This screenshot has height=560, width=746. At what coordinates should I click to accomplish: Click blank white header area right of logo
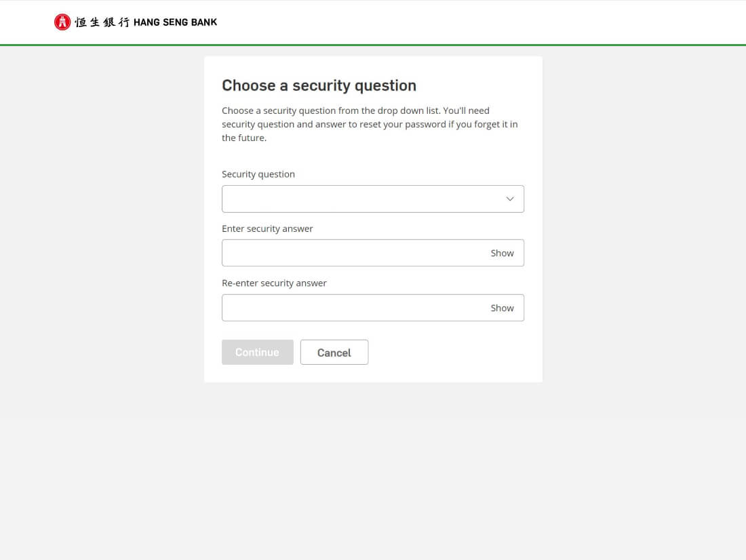point(475,22)
